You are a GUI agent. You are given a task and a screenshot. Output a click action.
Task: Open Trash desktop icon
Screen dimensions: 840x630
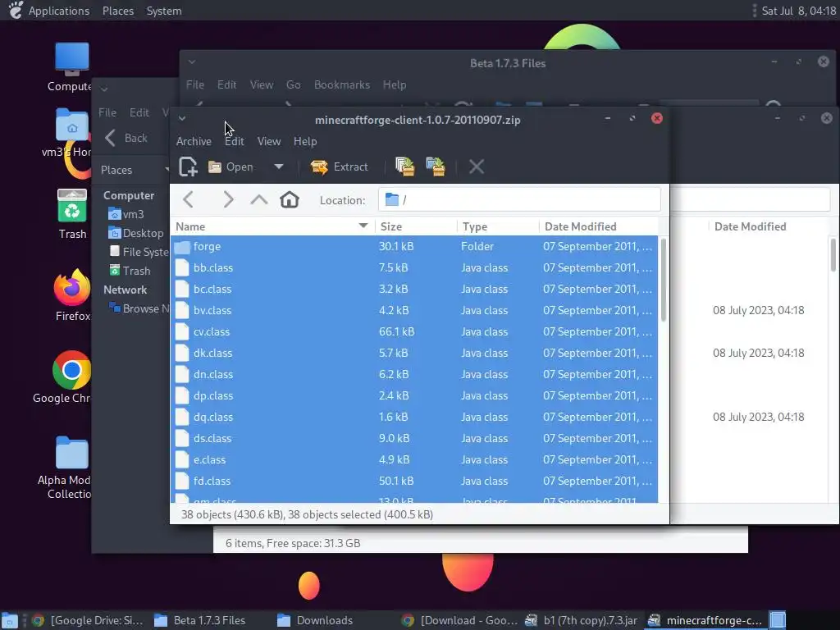(72, 214)
